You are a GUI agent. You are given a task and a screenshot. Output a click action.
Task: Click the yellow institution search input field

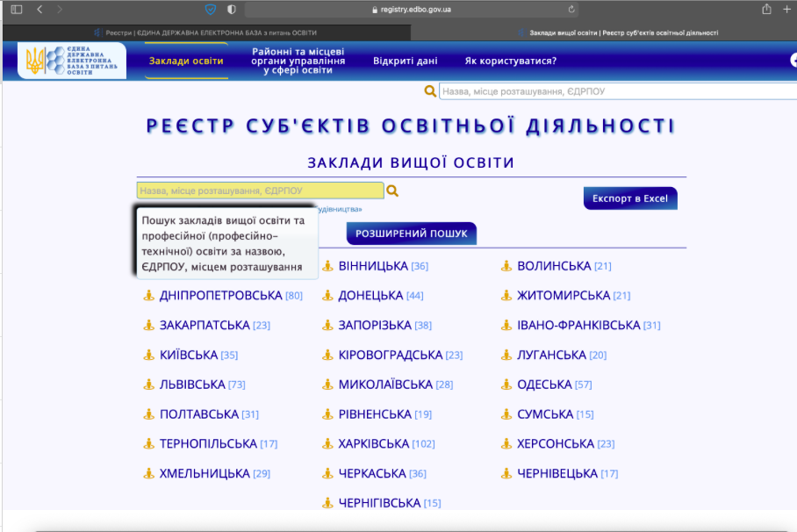coord(260,191)
